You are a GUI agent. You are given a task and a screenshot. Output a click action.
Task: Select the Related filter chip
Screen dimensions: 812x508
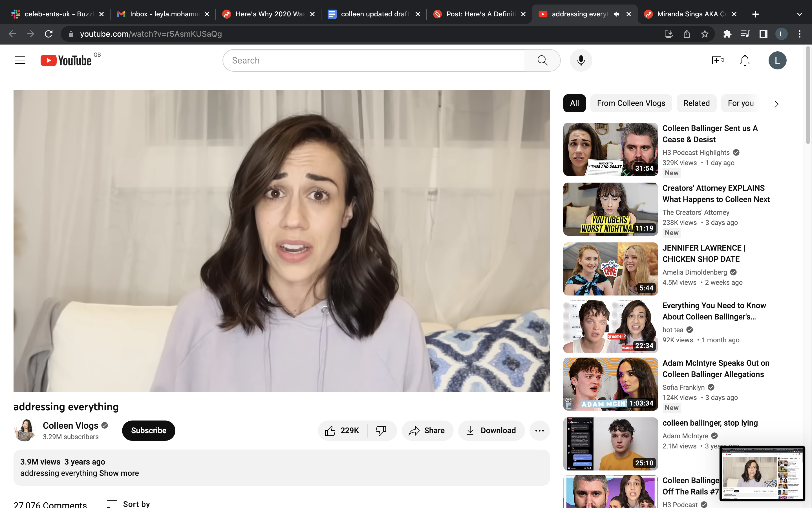696,103
